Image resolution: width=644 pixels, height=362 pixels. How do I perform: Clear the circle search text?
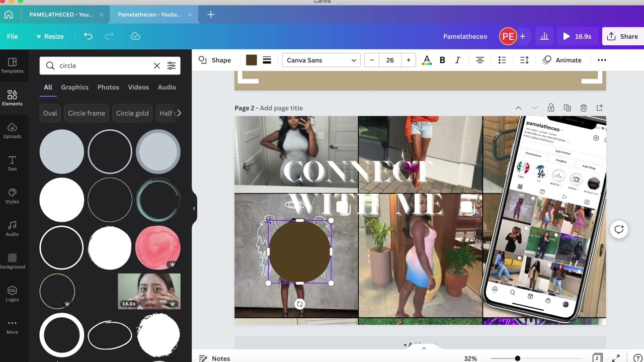(156, 66)
